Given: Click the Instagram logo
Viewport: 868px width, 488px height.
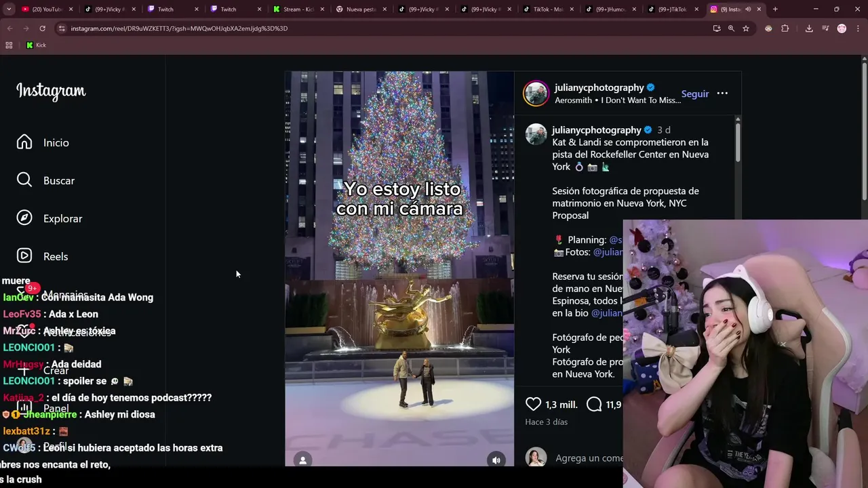Looking at the screenshot, I should tap(51, 91).
